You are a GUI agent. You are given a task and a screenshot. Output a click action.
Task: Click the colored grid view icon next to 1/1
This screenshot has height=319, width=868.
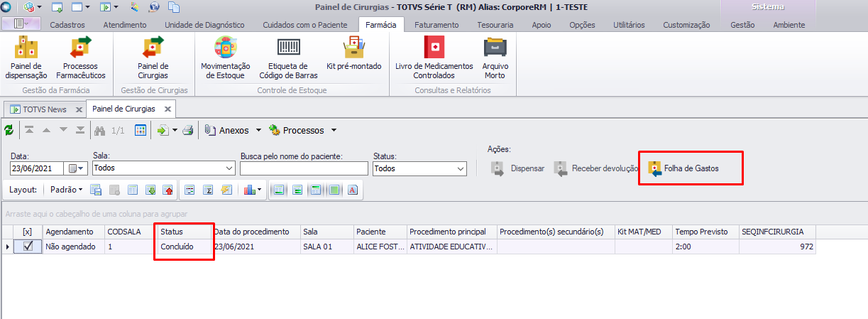pos(141,130)
